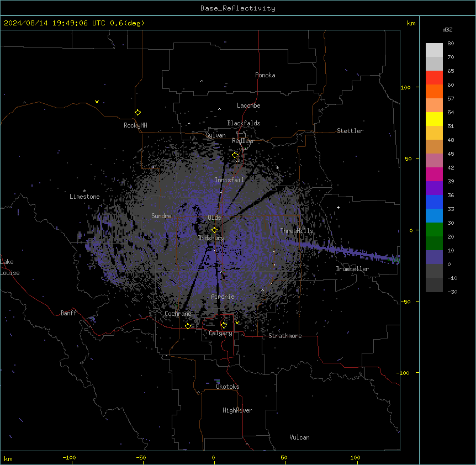This screenshot has width=476, height=465.
Task: Select the slate-blue swatch between 10 and 0
Action: tap(434, 257)
